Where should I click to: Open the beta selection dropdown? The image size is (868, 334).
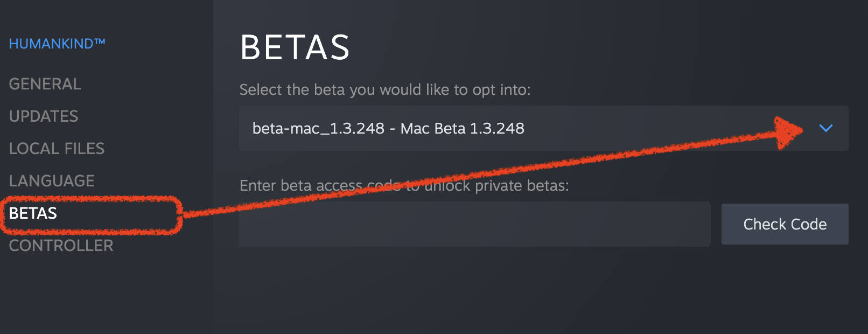coord(543,128)
